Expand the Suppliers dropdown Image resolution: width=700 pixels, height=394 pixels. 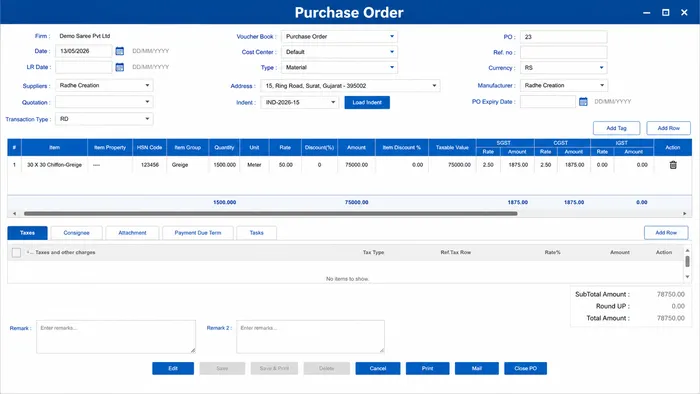[104, 85]
